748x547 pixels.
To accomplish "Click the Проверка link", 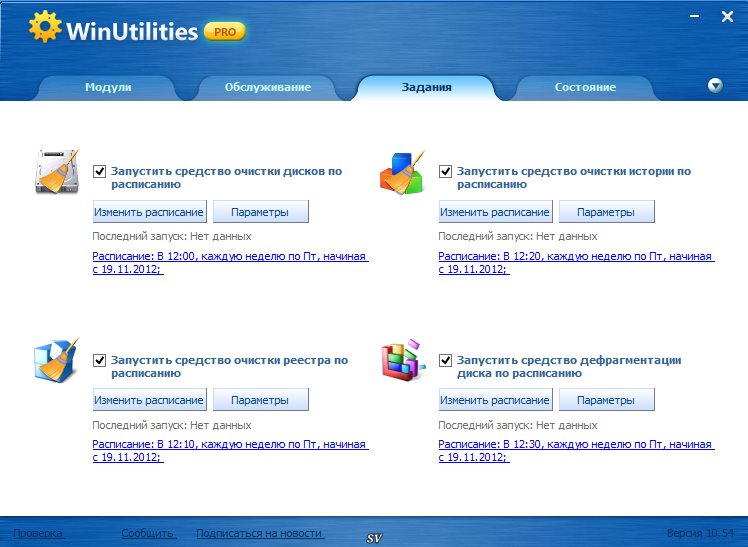I will 38,533.
